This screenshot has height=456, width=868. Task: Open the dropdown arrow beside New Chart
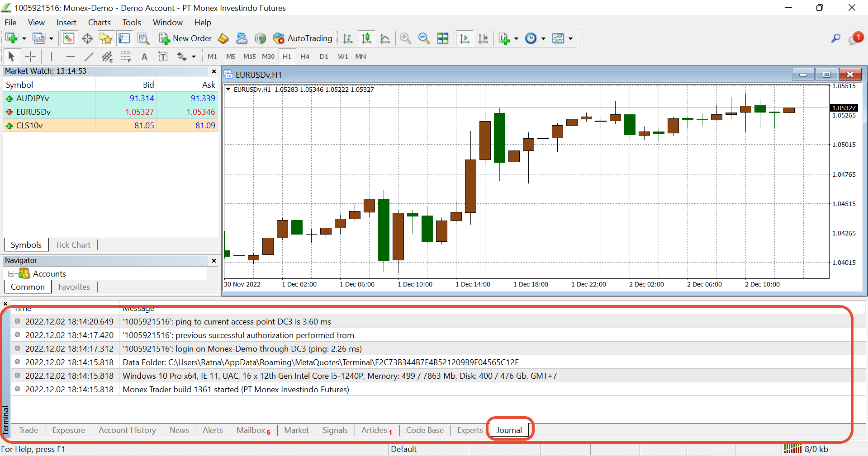(x=24, y=38)
